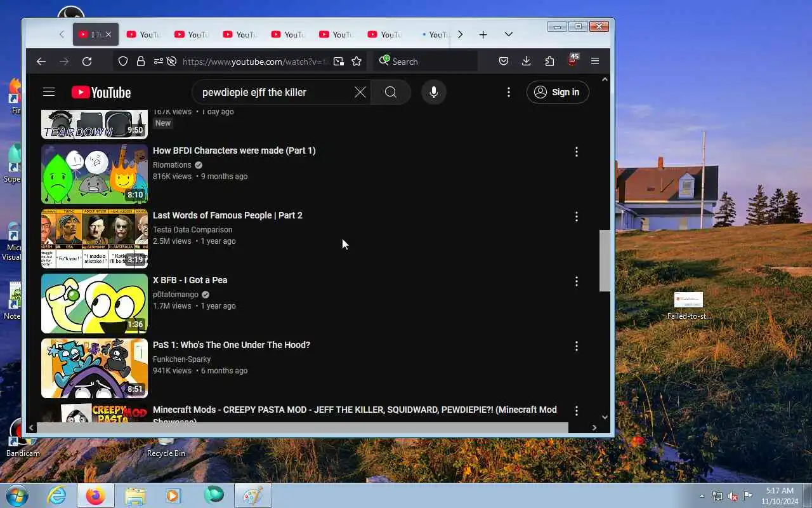Image resolution: width=812 pixels, height=508 pixels.
Task: Click the page scroll down arrow
Action: (x=605, y=417)
